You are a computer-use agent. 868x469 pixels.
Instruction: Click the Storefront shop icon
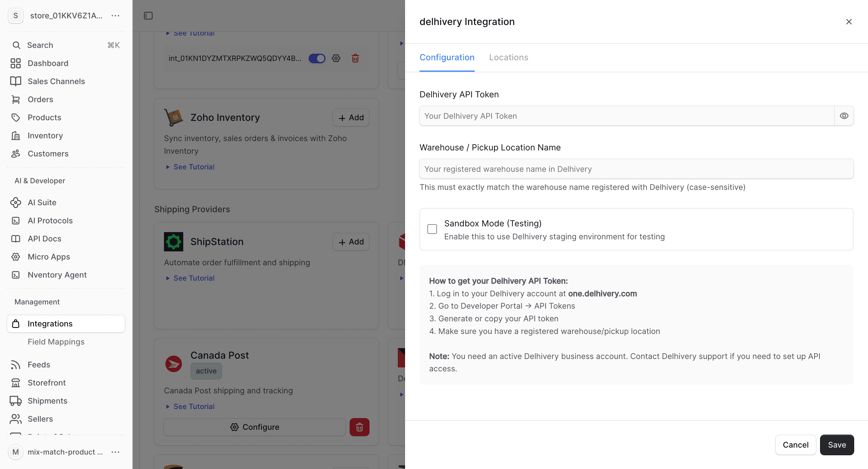tap(15, 383)
